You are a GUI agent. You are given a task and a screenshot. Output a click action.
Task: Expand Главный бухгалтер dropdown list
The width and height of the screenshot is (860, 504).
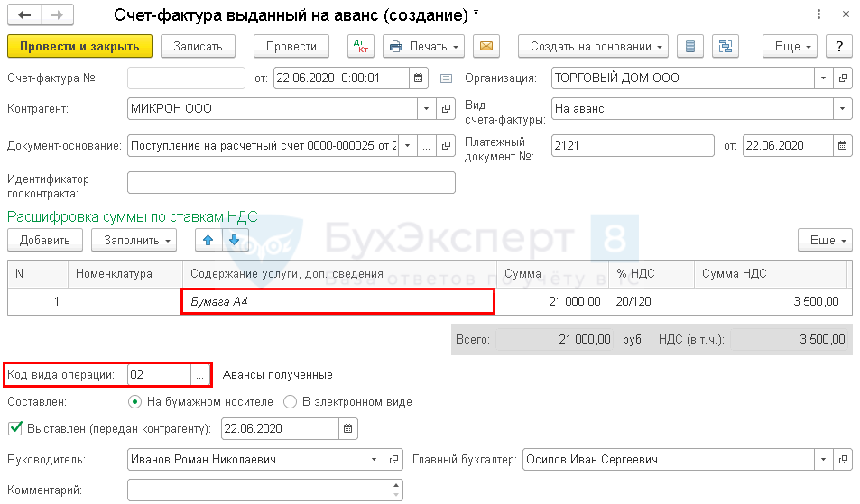pyautogui.click(x=823, y=460)
